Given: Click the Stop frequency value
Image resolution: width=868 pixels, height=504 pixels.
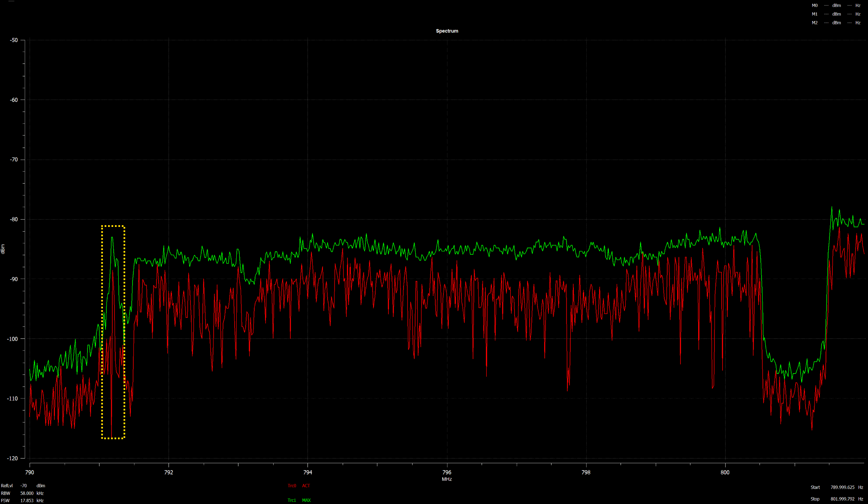Looking at the screenshot, I should pyautogui.click(x=842, y=499).
